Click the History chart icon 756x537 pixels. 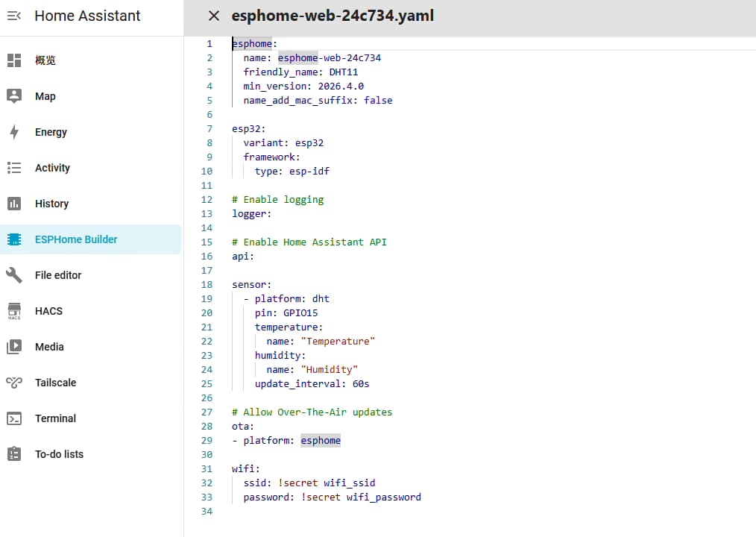pyautogui.click(x=14, y=204)
